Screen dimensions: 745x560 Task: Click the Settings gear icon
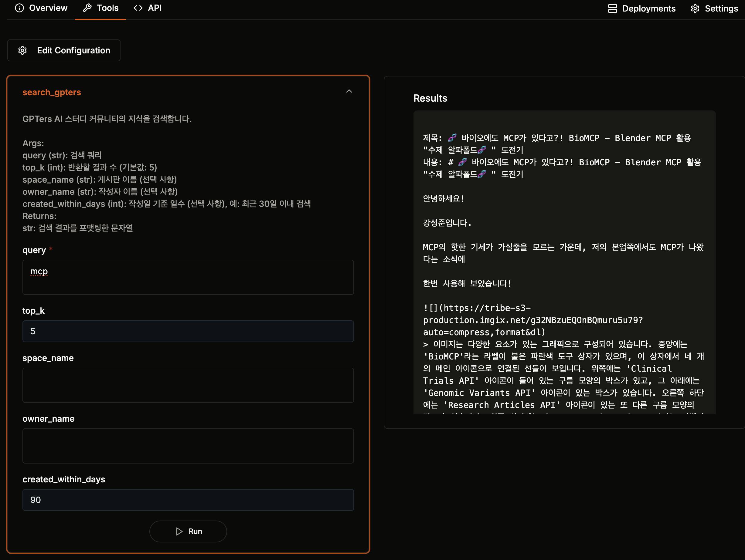695,9
